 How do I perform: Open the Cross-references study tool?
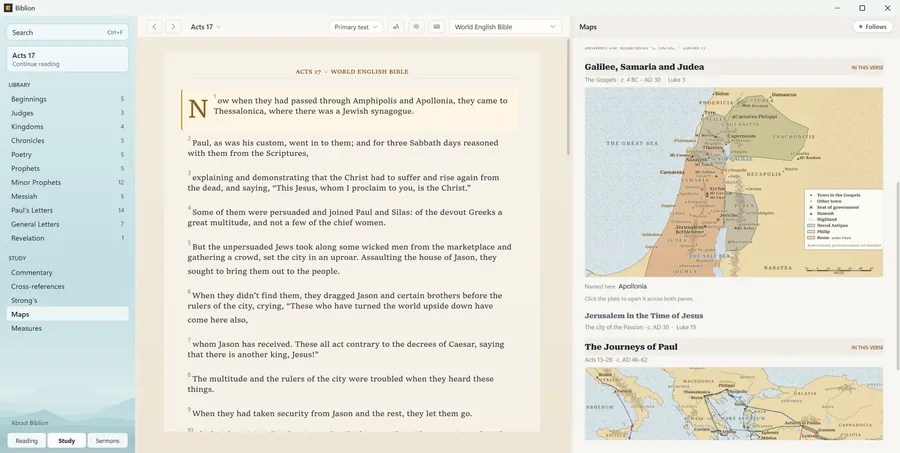[x=67, y=286]
